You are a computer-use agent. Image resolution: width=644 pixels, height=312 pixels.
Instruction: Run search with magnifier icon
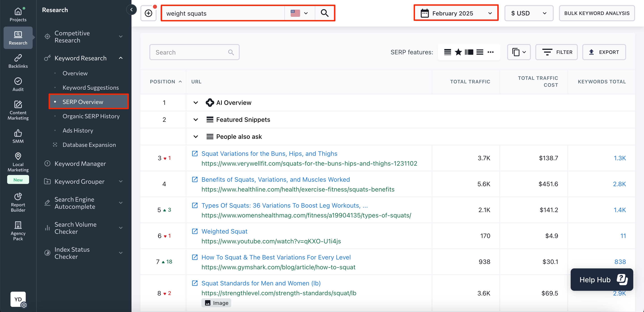point(324,13)
